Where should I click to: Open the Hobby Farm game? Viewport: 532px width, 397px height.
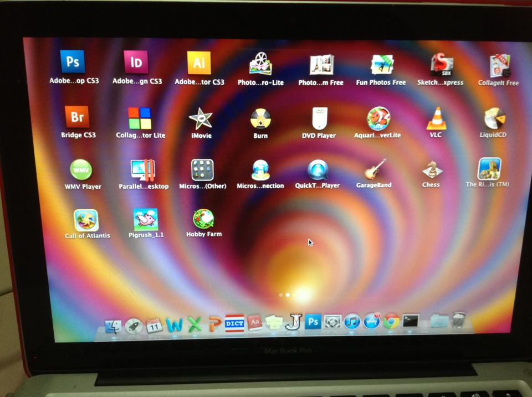tap(203, 219)
